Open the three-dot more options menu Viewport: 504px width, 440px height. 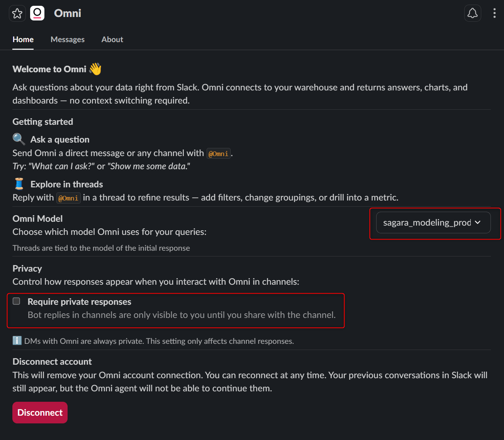pyautogui.click(x=494, y=14)
